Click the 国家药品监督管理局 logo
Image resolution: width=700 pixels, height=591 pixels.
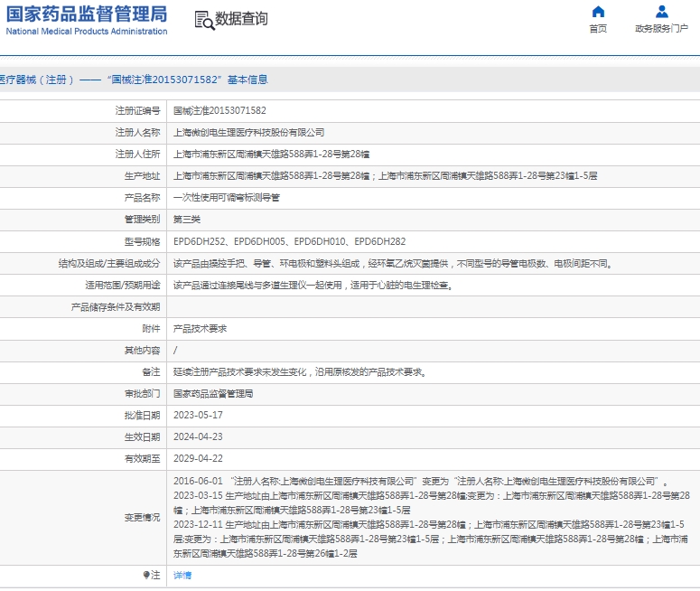(87, 20)
